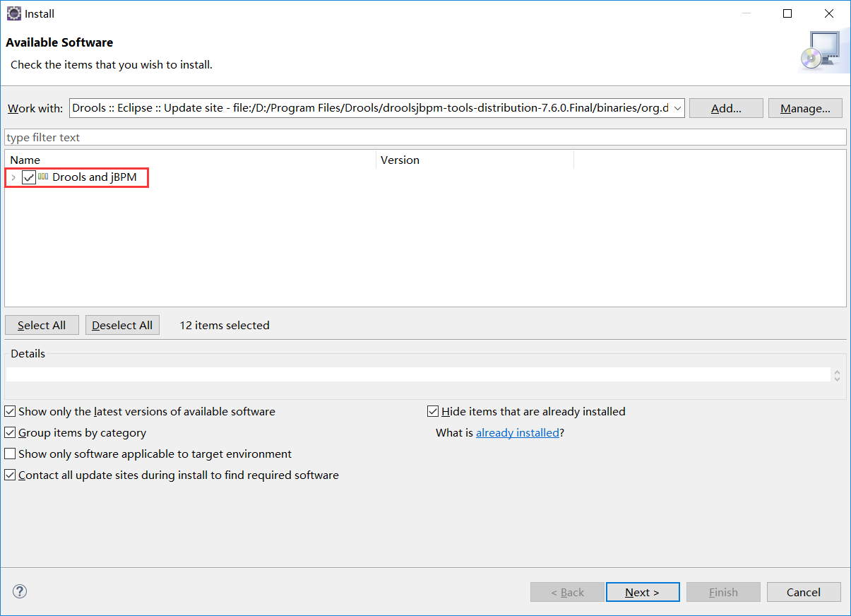This screenshot has width=851, height=616.
Task: Focus the type filter text field
Action: point(425,137)
